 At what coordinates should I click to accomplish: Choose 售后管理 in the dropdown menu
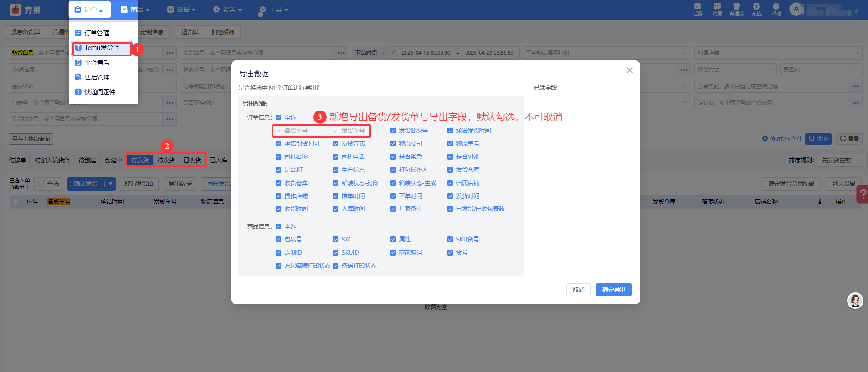pos(97,77)
